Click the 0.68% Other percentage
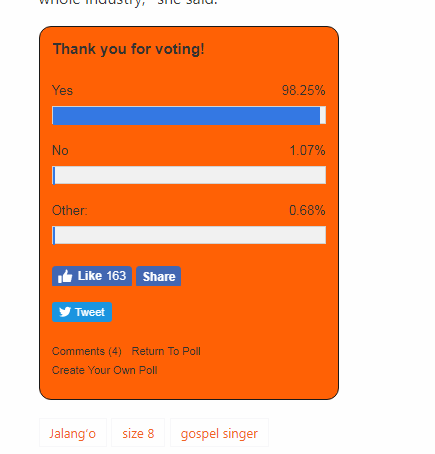The height and width of the screenshot is (454, 435). coord(307,210)
